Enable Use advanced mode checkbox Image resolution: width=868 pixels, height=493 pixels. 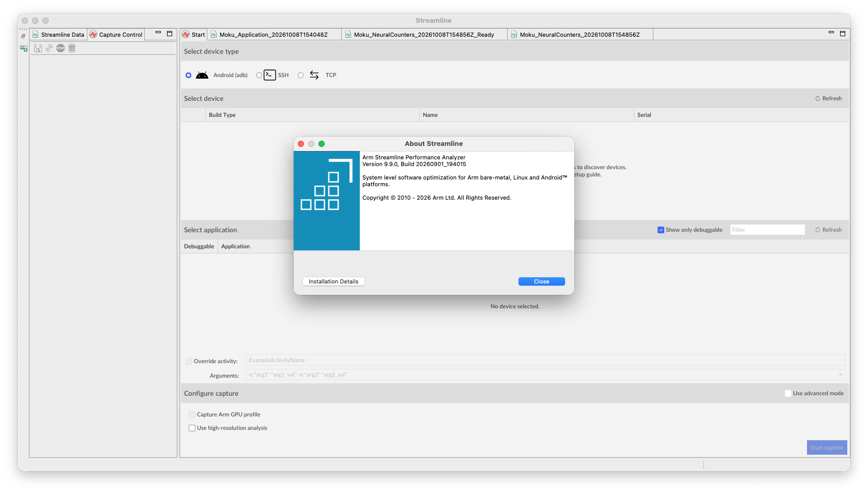click(788, 394)
